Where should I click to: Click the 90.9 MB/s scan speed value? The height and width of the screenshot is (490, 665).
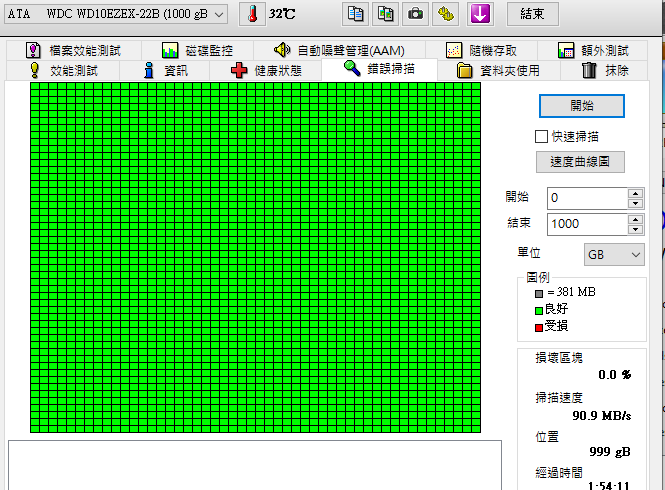click(601, 415)
